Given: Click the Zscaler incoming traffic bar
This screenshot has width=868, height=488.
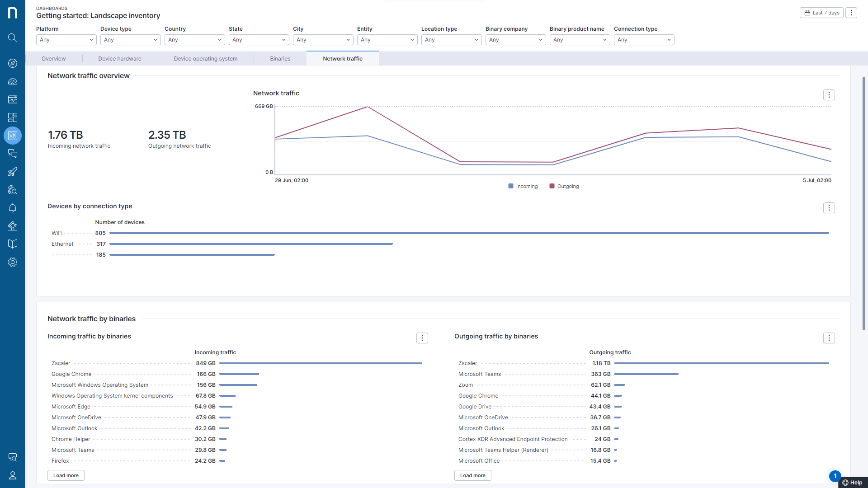Looking at the screenshot, I should 321,363.
